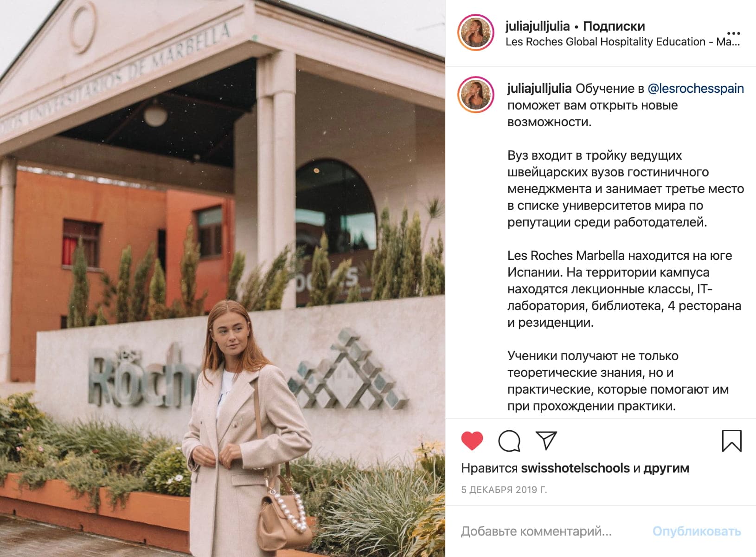Click the Опубликовать publish button

point(697,531)
